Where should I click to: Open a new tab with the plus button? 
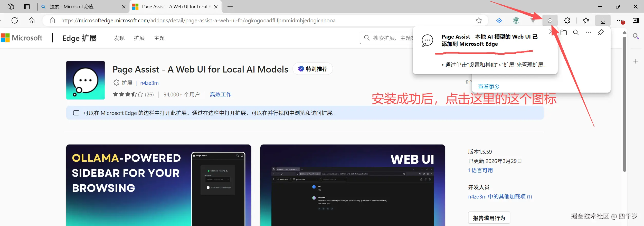click(x=230, y=6)
